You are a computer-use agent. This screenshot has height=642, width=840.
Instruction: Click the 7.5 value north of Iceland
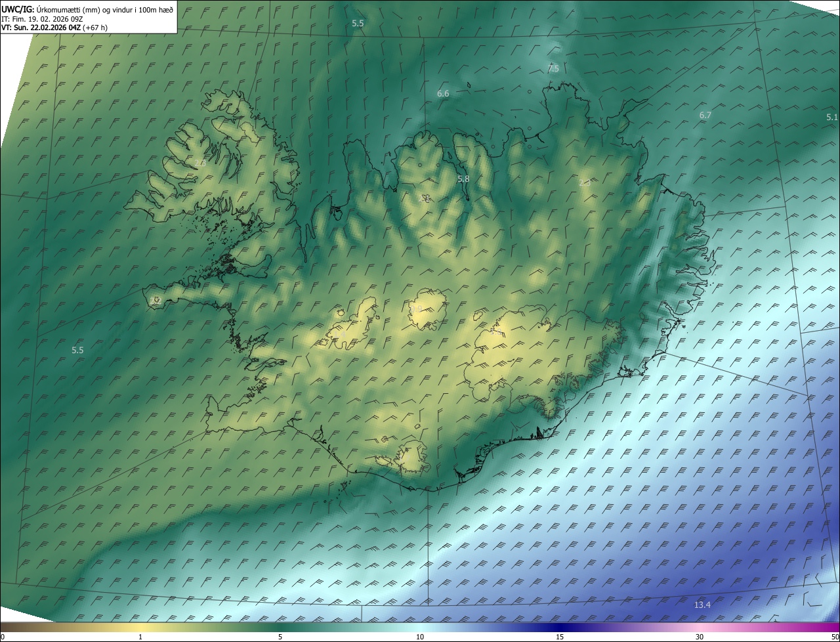[553, 68]
